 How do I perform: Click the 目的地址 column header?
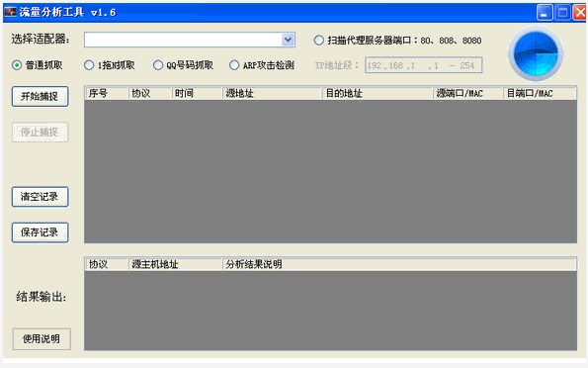[x=378, y=93]
